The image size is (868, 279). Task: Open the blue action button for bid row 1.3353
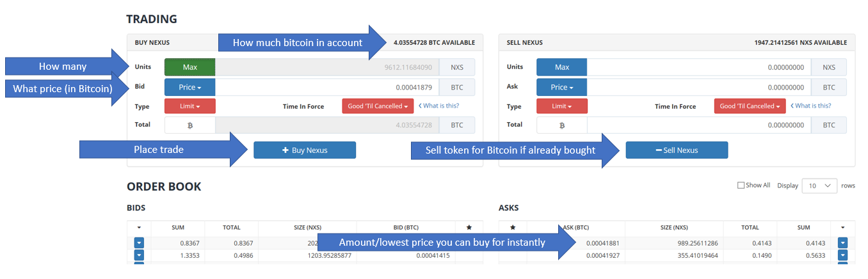pyautogui.click(x=139, y=255)
